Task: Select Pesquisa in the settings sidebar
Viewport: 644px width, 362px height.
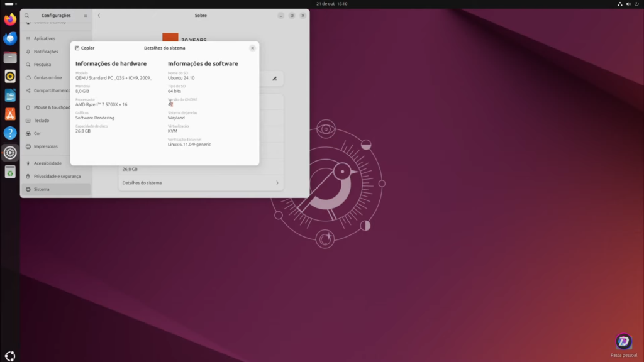Action: pyautogui.click(x=56, y=65)
